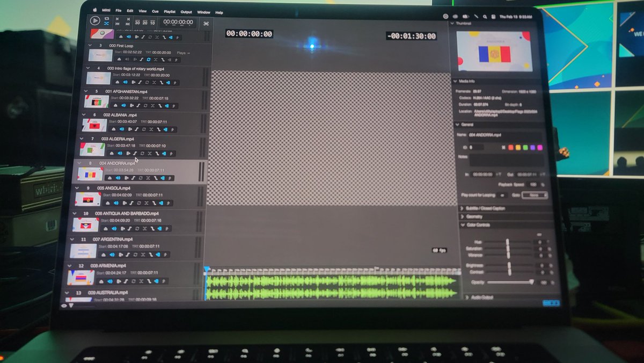
Task: Click the Spotlight search icon in menu bar
Action: 486,17
